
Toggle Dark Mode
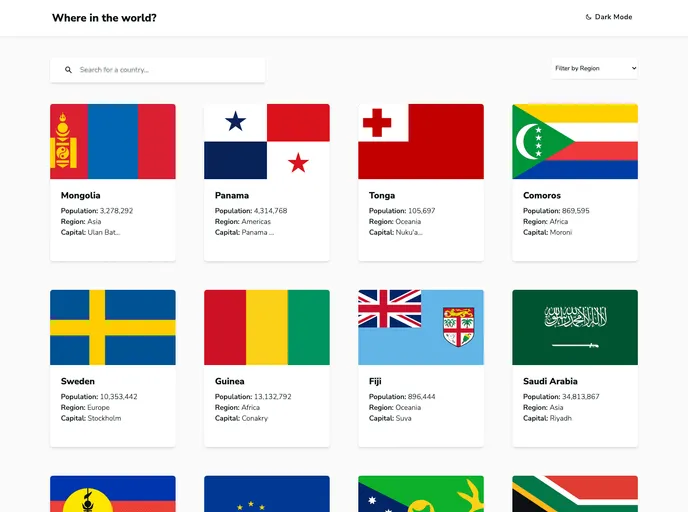coord(609,17)
